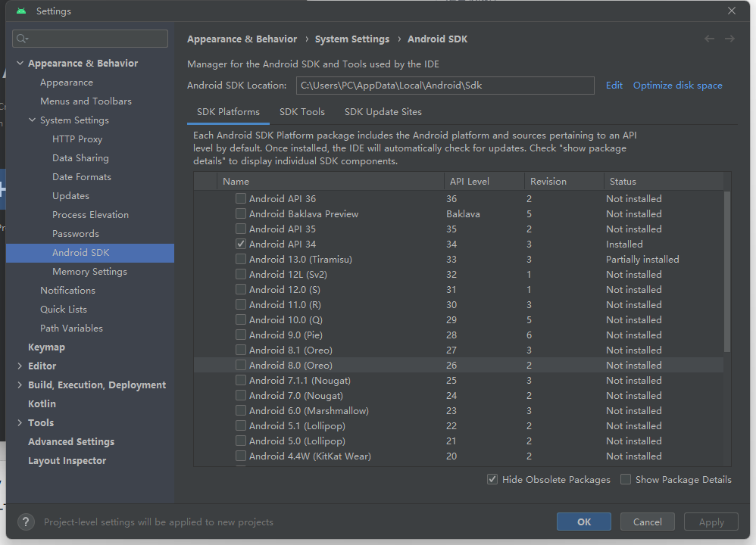Click the Edit link for SDK location
This screenshot has height=545, width=756.
pyautogui.click(x=614, y=86)
